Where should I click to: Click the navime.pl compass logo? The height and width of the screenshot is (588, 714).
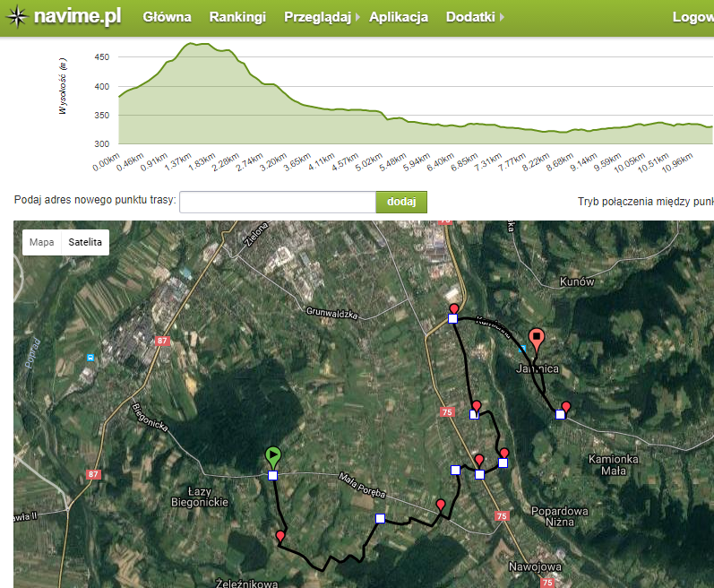coord(16,16)
